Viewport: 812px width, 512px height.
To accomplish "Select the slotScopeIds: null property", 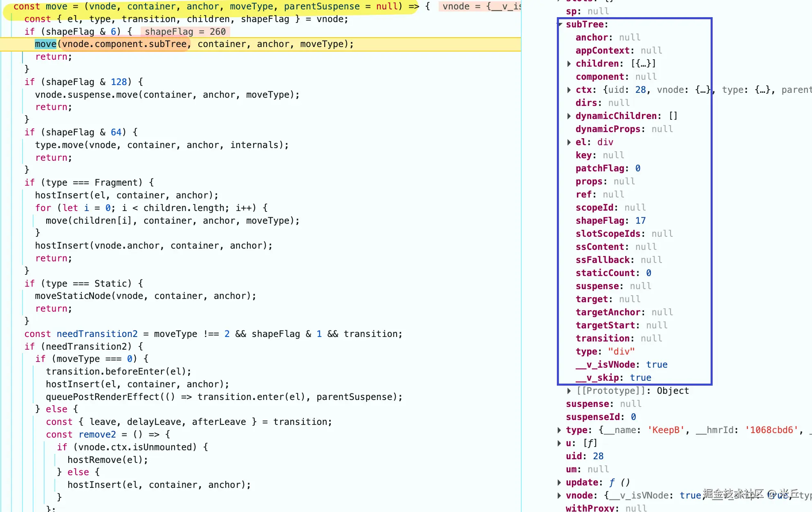I will tap(624, 234).
